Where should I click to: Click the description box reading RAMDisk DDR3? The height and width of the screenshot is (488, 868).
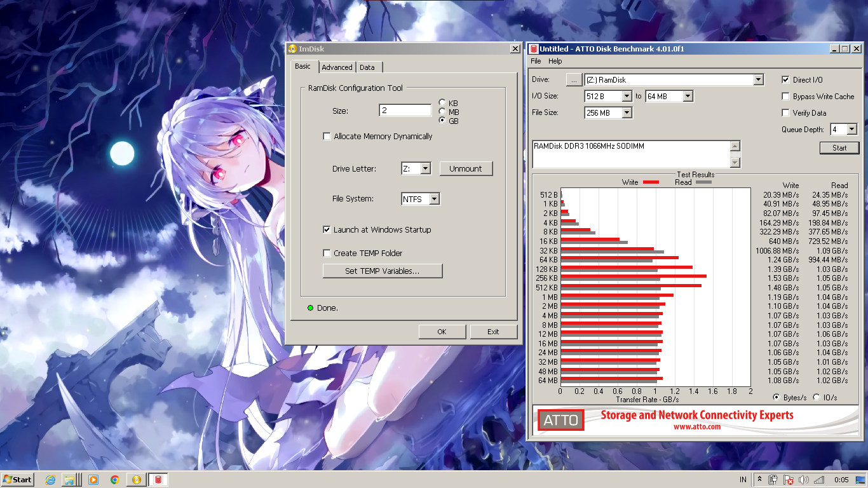pos(631,154)
